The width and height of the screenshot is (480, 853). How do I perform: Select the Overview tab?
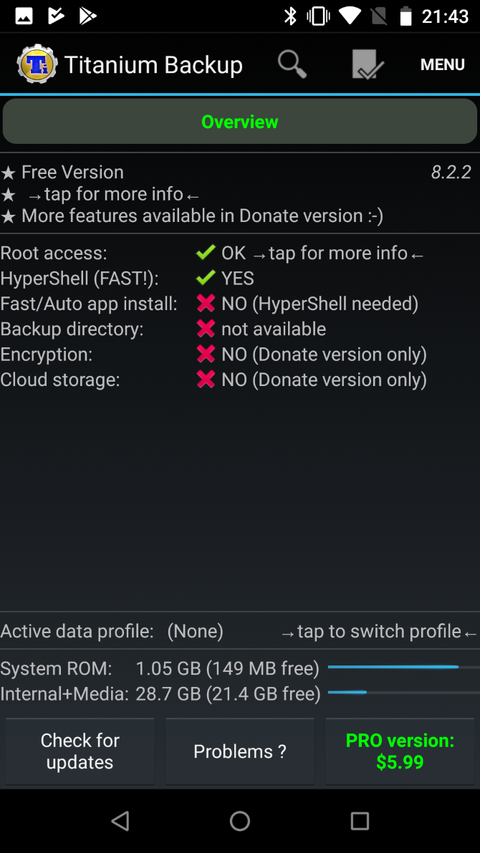239,121
